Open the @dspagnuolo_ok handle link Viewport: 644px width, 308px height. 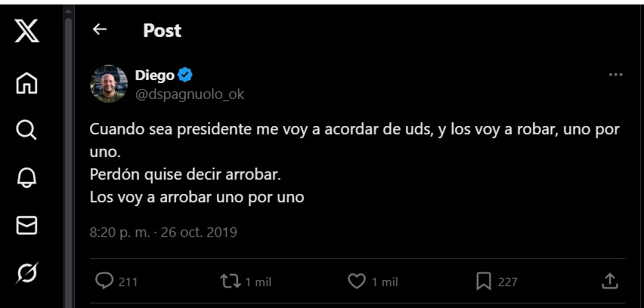click(189, 94)
